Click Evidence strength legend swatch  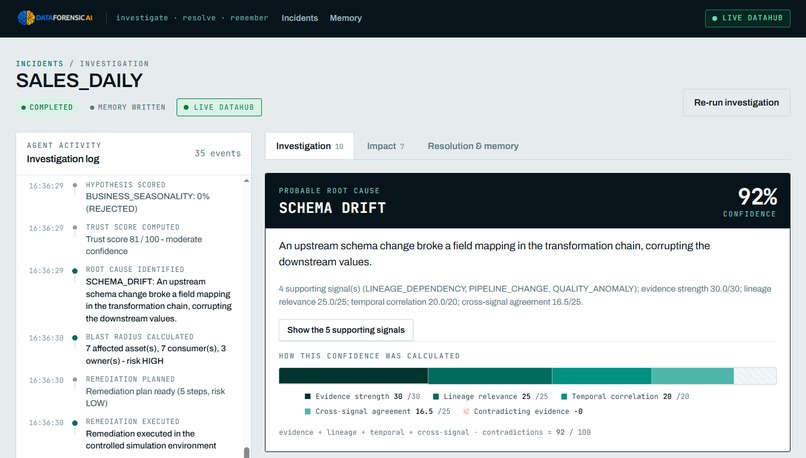(x=307, y=396)
